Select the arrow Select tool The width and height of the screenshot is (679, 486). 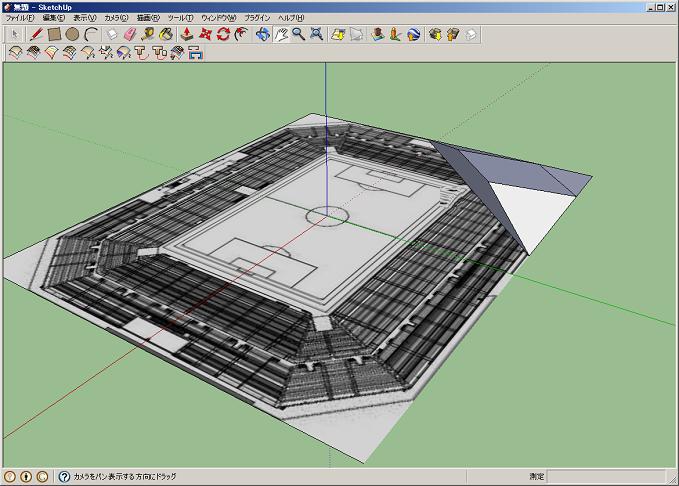[15, 34]
